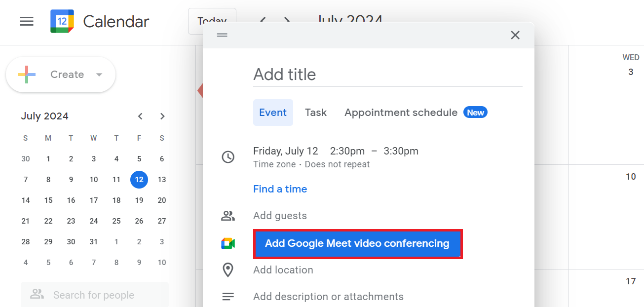
Task: Click the people icon in search box
Action: pos(37,295)
